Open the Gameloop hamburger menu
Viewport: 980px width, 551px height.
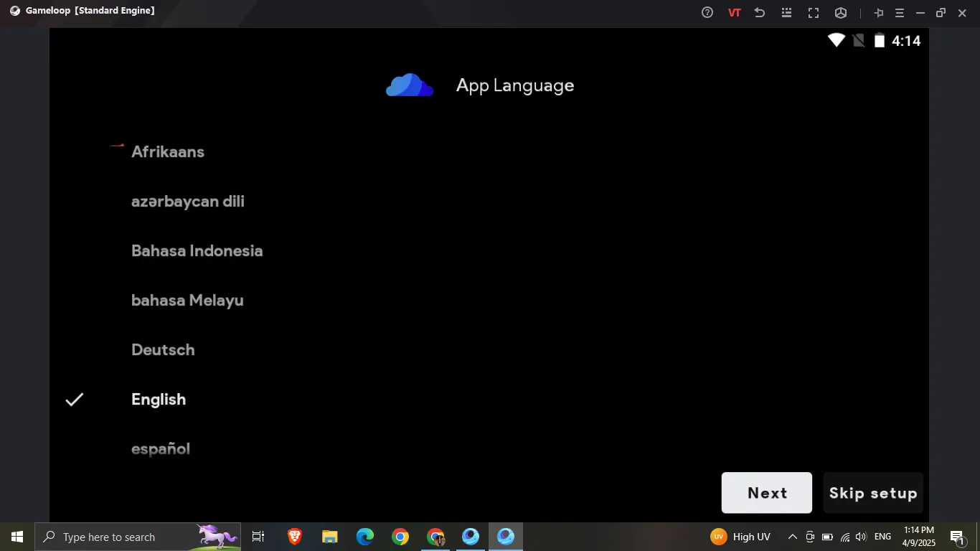pyautogui.click(x=899, y=12)
